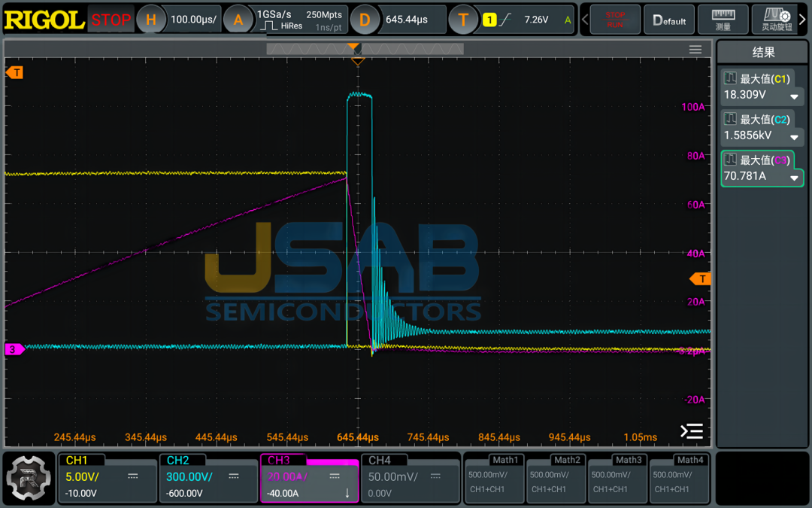812x508 pixels.
Task: Click the orange T marker at left edge
Action: pyautogui.click(x=14, y=72)
